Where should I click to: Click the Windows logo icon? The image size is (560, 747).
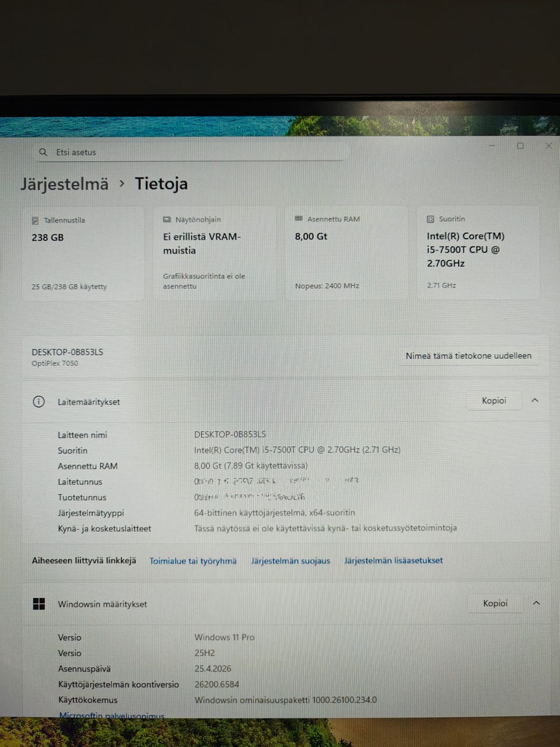click(39, 604)
